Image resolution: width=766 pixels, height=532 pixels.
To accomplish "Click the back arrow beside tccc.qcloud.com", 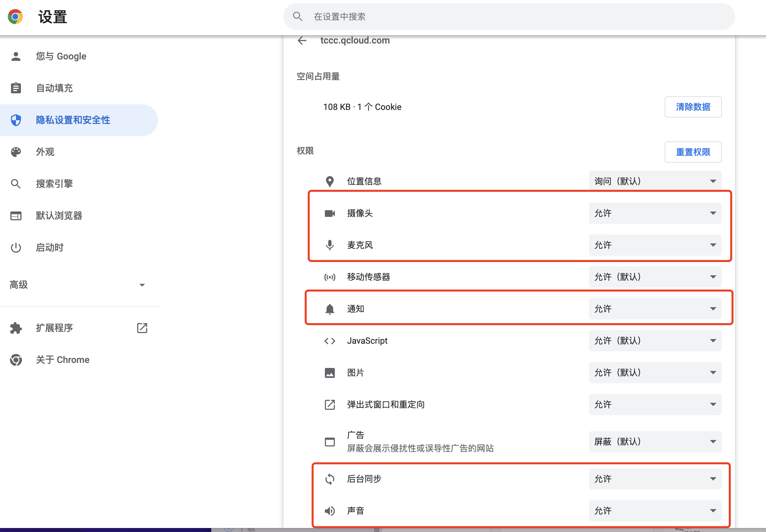I will (x=302, y=40).
